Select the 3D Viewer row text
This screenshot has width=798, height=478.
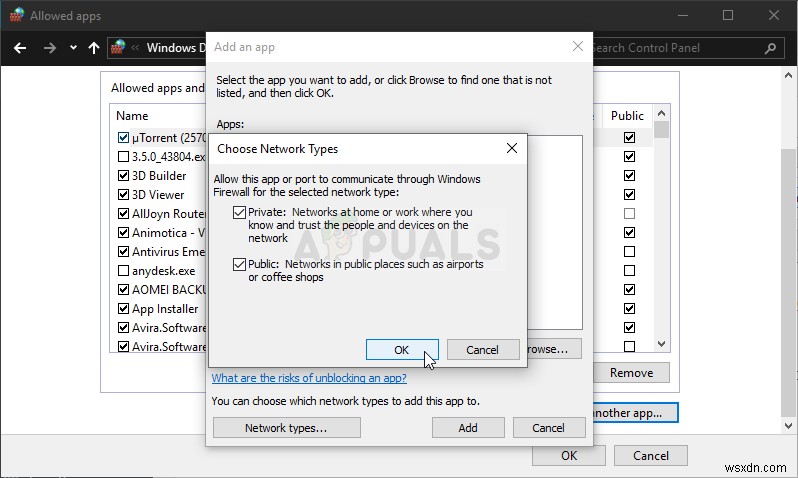[x=158, y=194]
